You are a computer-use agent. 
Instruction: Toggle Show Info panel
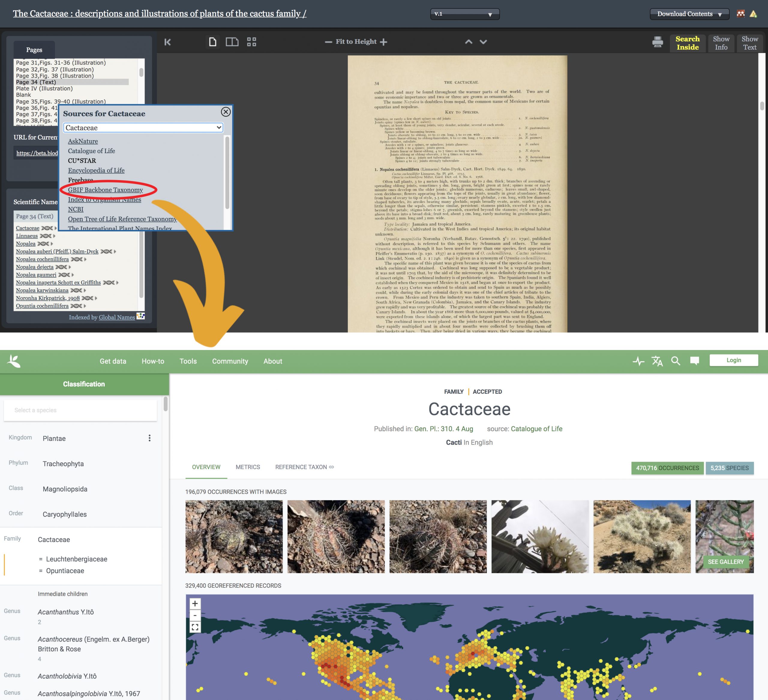coord(721,43)
